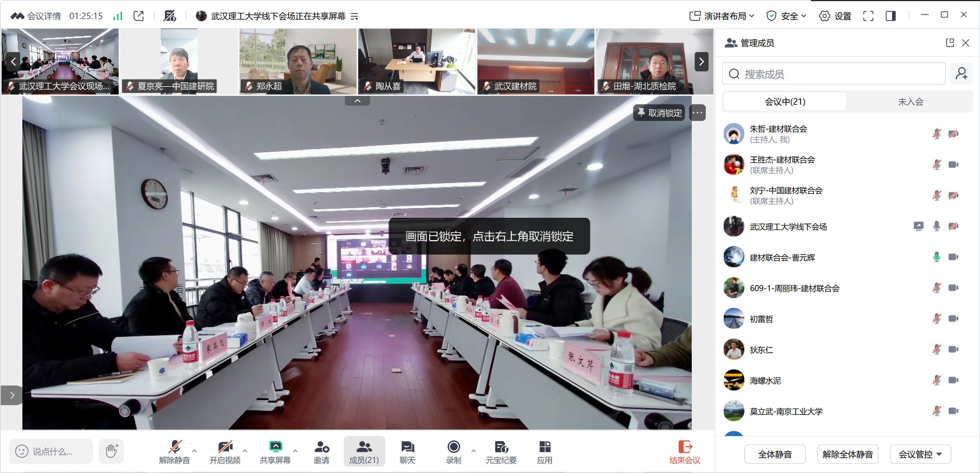Image resolution: width=980 pixels, height=473 pixels.
Task: Toggle microphone for 建材联合会-曹元辉
Action: 936,257
